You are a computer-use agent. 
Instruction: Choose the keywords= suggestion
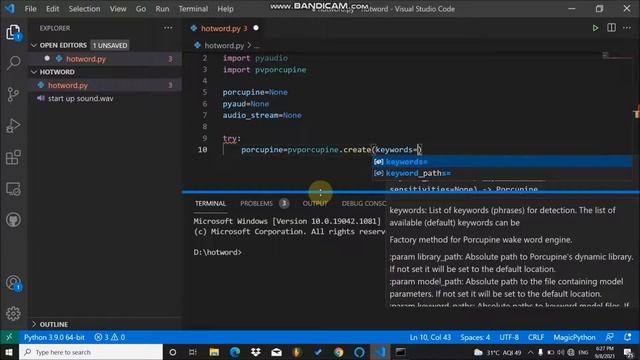pyautogui.click(x=502, y=162)
